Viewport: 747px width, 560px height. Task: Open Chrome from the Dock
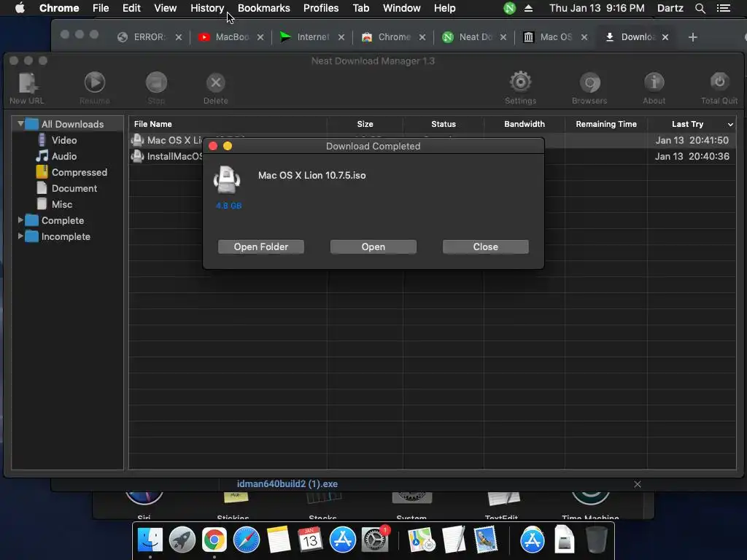[214, 540]
